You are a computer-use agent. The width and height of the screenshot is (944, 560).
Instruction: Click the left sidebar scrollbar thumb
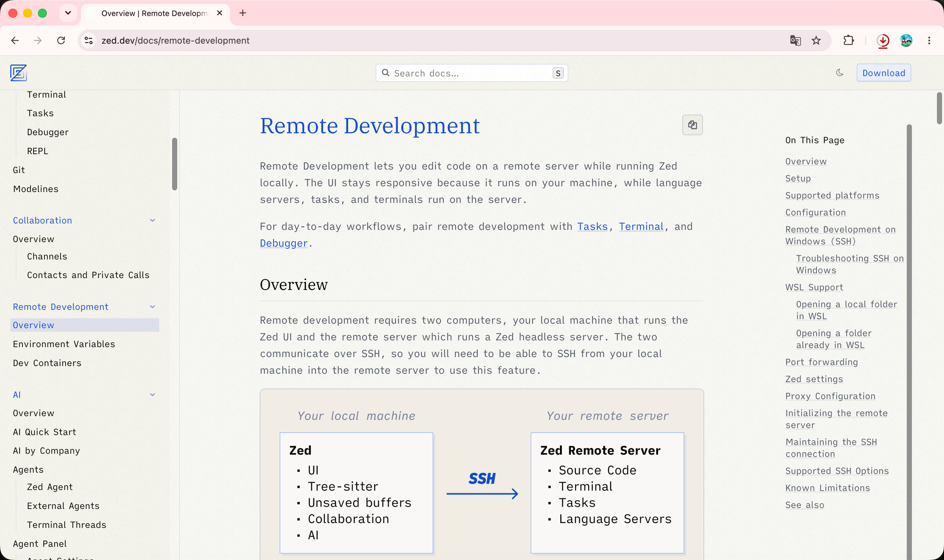175,164
